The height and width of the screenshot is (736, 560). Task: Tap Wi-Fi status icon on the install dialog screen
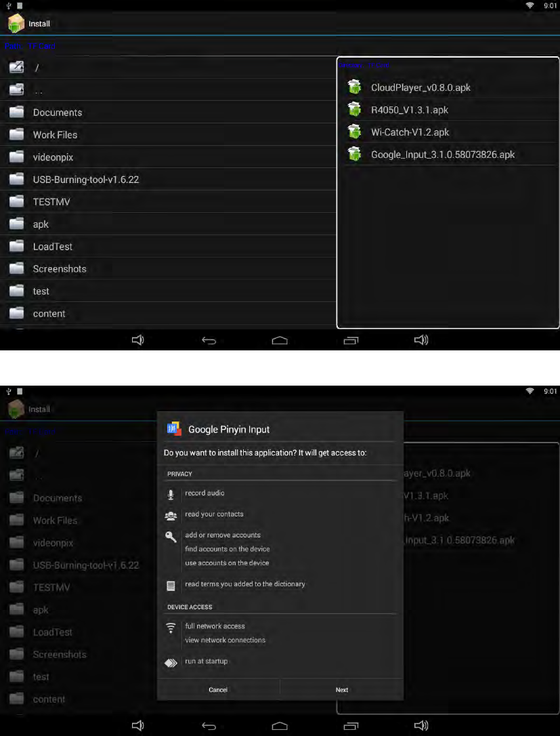530,391
